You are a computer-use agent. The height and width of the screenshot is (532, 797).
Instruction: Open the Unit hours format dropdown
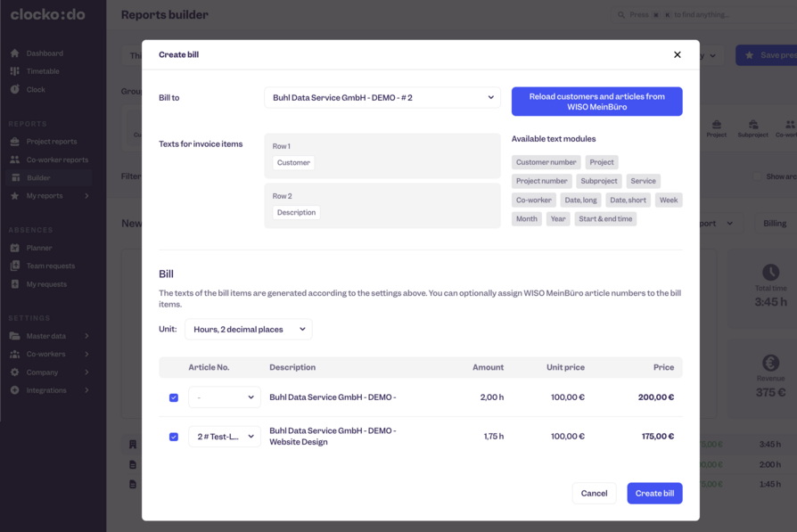point(249,329)
